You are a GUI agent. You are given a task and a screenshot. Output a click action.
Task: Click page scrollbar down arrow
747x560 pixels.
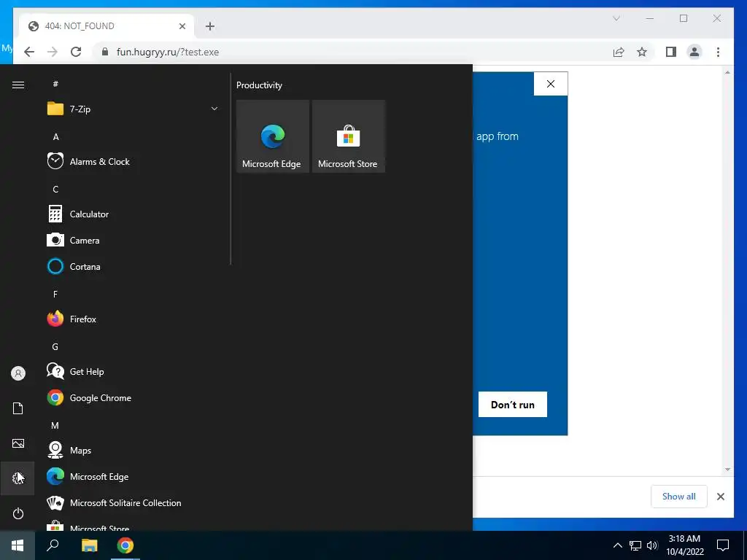[x=727, y=470]
